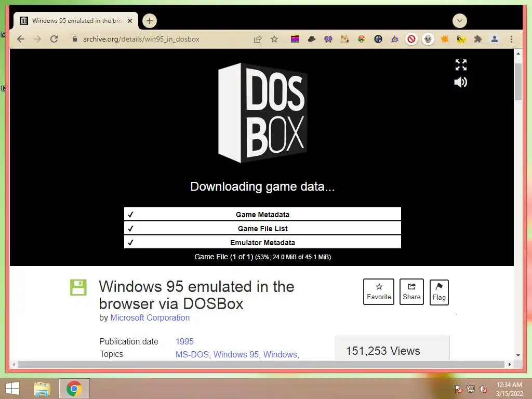Open the Windows Start menu
The width and height of the screenshot is (532, 399).
[12, 389]
